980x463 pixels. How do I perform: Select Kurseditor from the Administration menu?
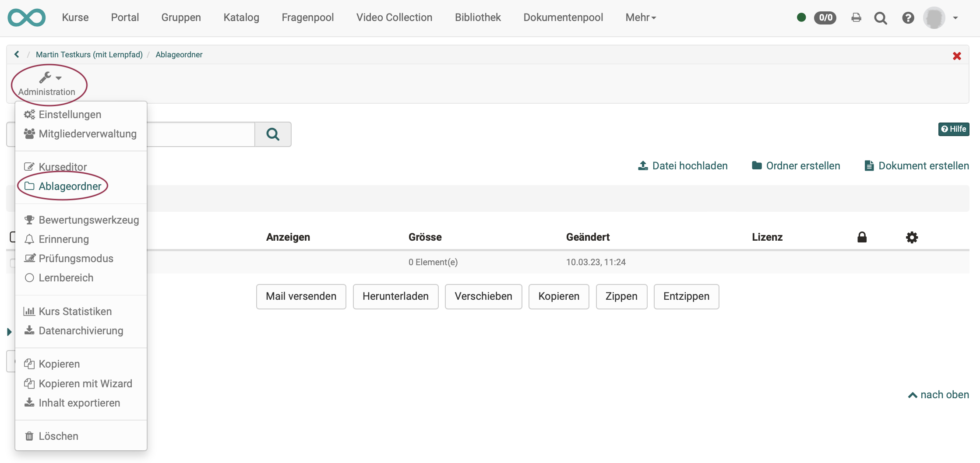[x=62, y=166]
